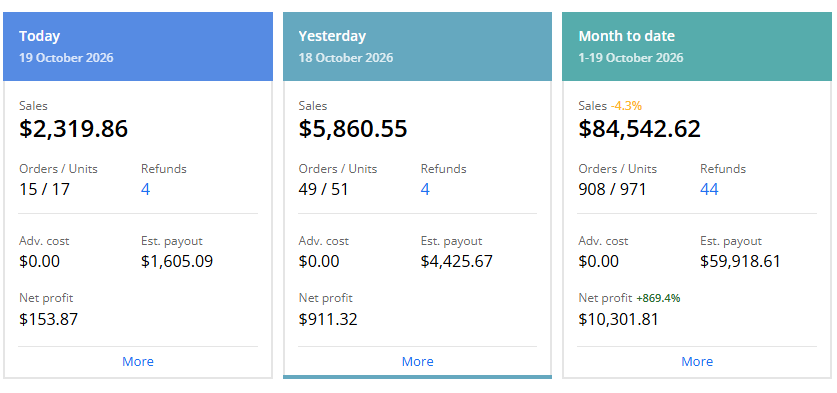Click Month to date sales $84,542.62
837x393 pixels.
click(639, 129)
